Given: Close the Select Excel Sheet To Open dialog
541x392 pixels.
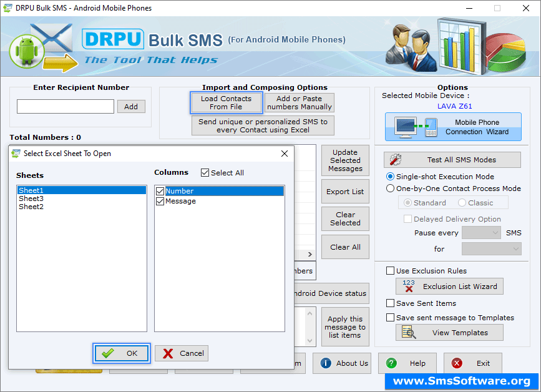Looking at the screenshot, I should pos(285,154).
